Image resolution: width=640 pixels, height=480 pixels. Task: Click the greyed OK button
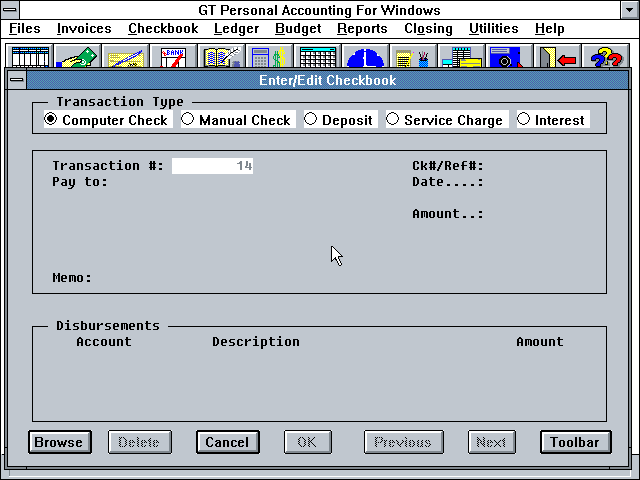[308, 442]
